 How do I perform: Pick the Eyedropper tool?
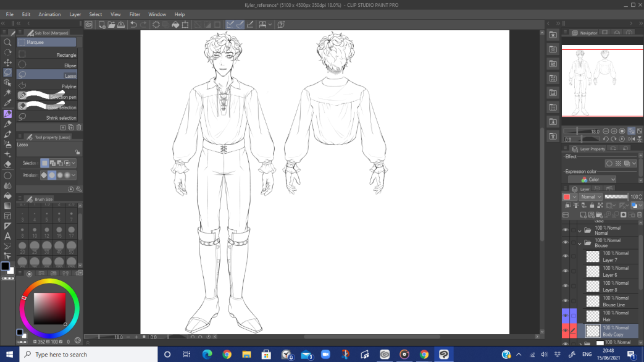pyautogui.click(x=7, y=103)
